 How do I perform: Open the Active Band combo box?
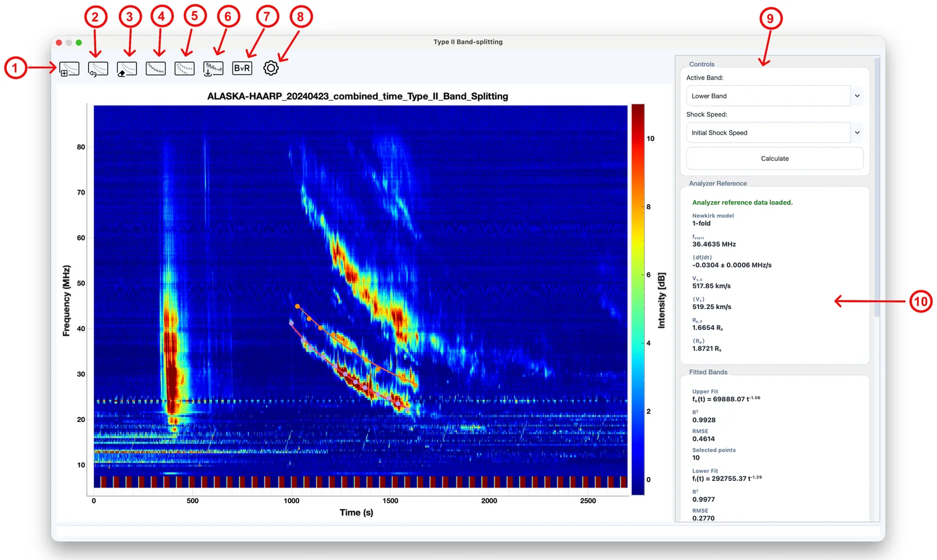pyautogui.click(x=774, y=96)
